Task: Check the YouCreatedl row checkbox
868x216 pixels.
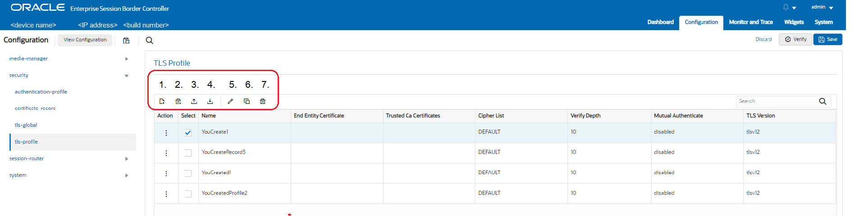Action: (x=188, y=173)
